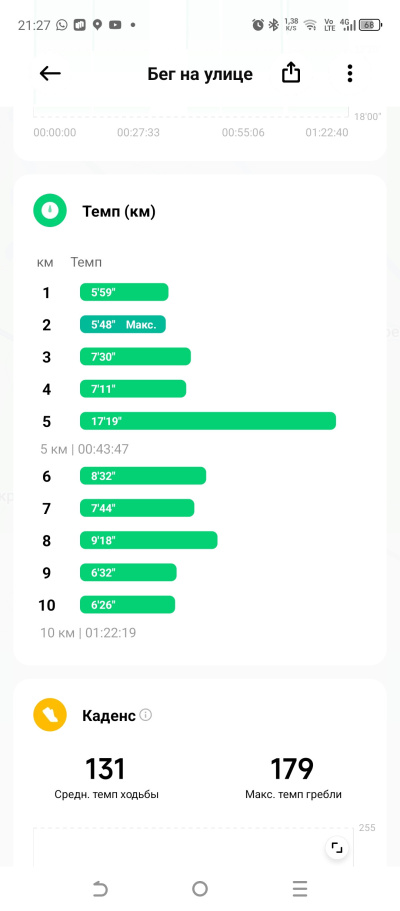Image resolution: width=400 pixels, height=911 pixels.
Task: Tap the 5 км split time label
Action: [84, 449]
